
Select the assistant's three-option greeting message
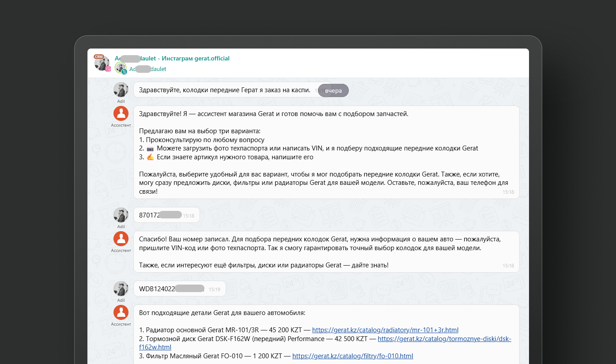click(326, 152)
